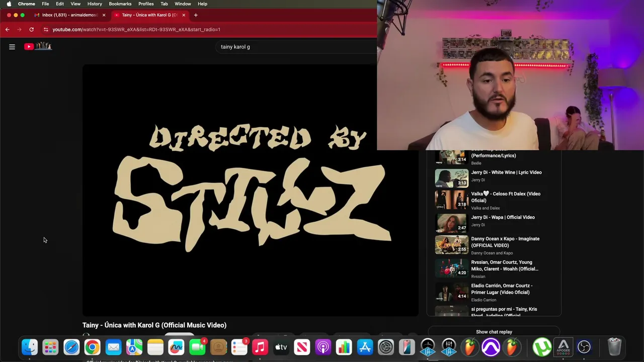Open Contacts from the dock
Image resolution: width=644 pixels, height=362 pixels.
(218, 347)
